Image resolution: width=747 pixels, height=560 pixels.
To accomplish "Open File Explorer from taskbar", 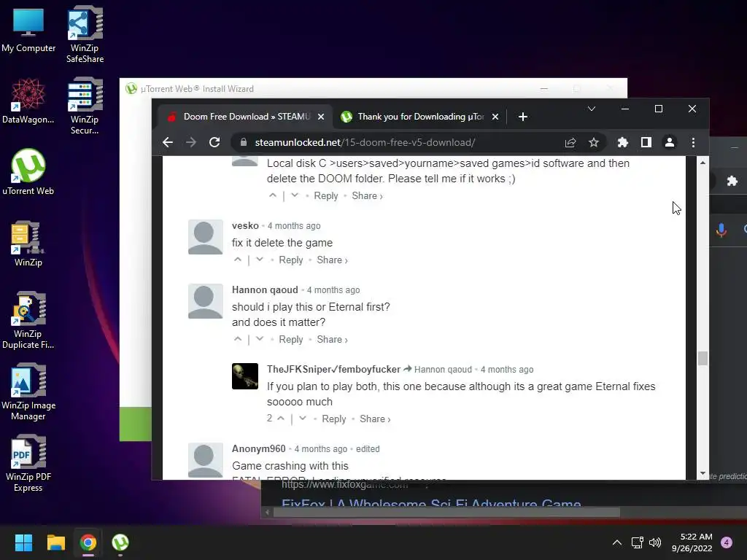I will click(55, 542).
